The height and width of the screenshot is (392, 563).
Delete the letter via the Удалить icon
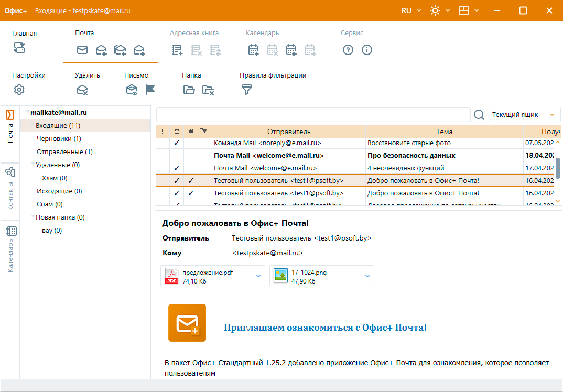pos(82,90)
